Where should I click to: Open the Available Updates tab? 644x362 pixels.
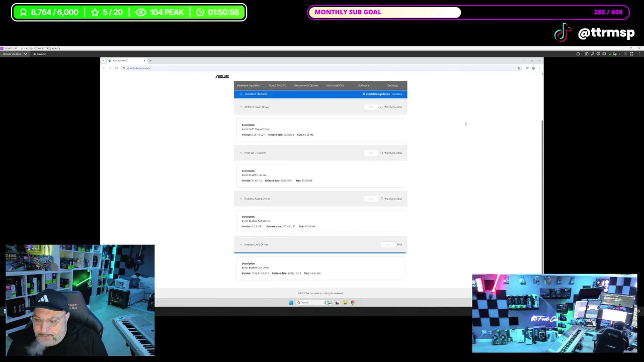(248, 85)
